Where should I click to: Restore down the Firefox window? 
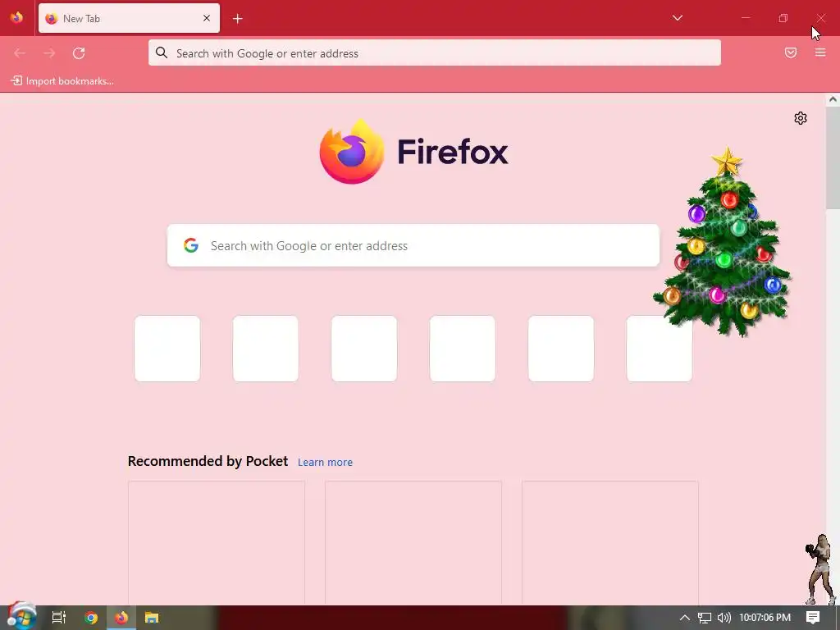783,18
